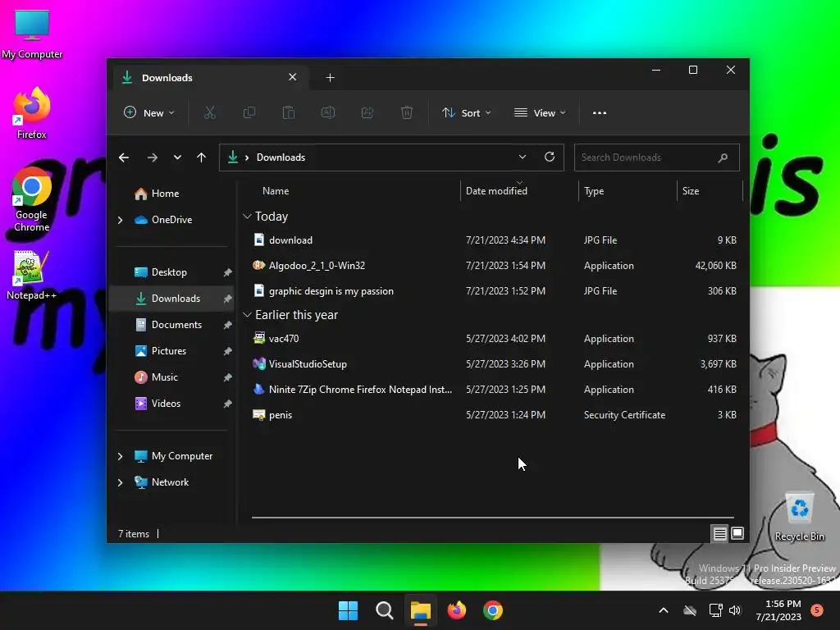This screenshot has width=840, height=630.
Task: Sort by Name column header
Action: pos(276,190)
